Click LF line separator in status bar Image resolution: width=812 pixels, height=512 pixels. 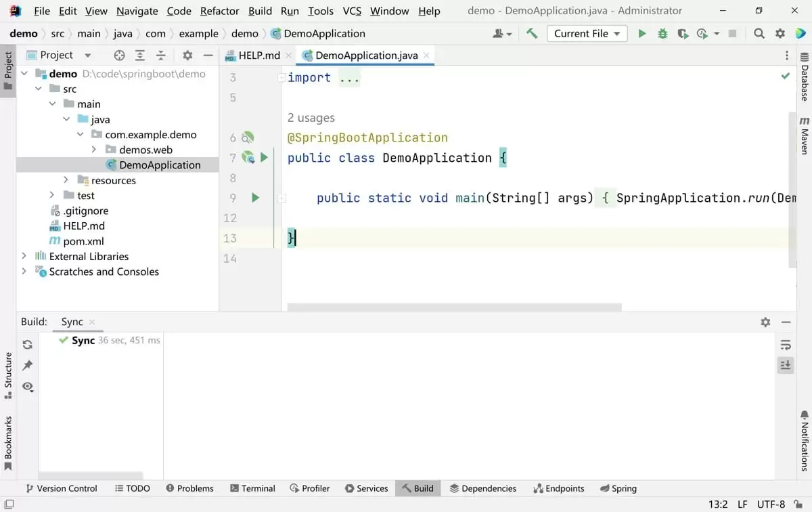(742, 504)
